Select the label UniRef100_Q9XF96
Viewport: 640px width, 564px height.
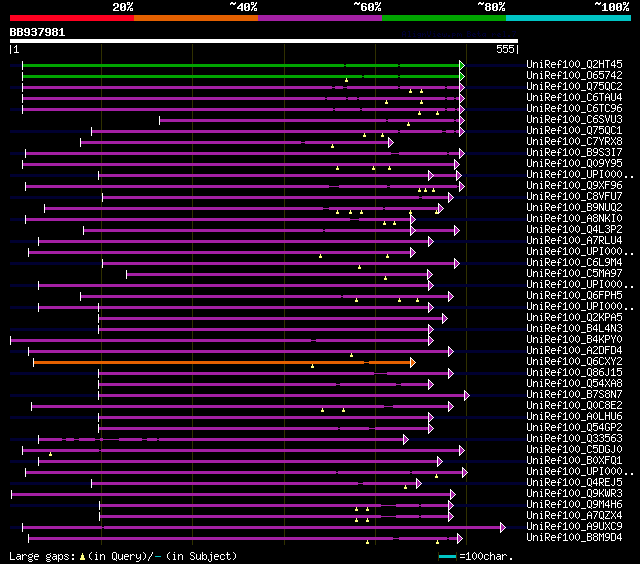coord(574,186)
